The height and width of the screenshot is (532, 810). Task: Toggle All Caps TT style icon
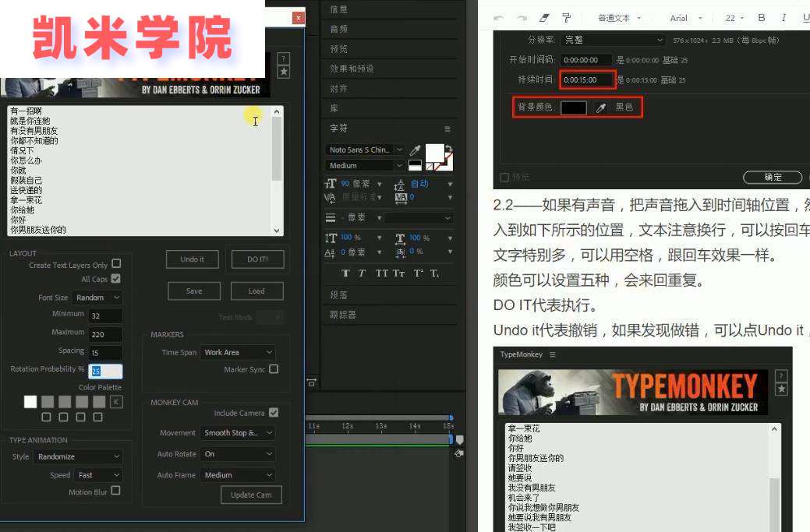click(x=381, y=273)
